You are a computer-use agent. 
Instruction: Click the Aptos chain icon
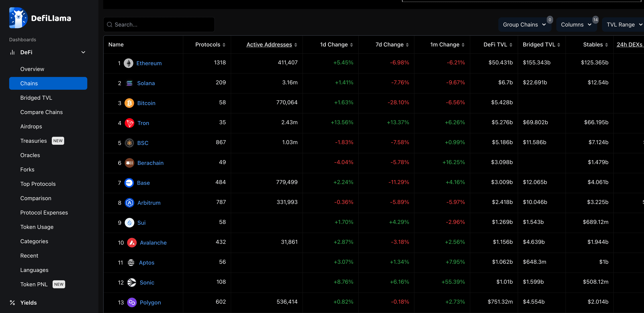(131, 262)
